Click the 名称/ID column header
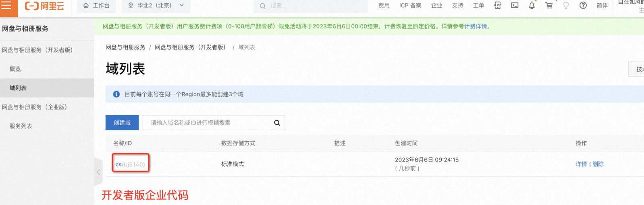Image resolution: width=644 pixels, height=205 pixels. (x=123, y=143)
